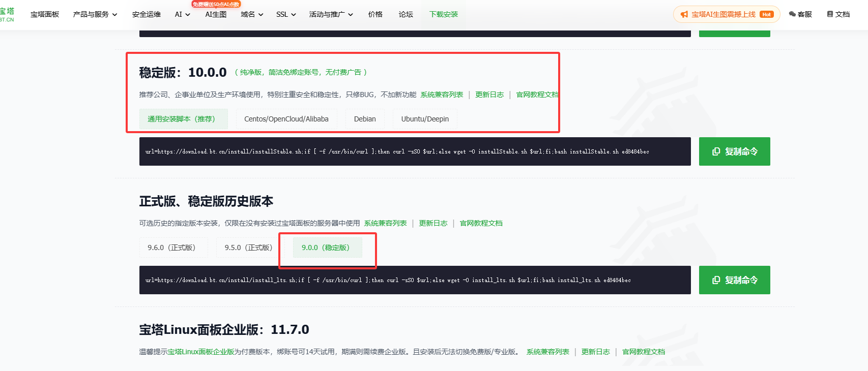Expand the 活动与推广 dropdown menu
868x371 pixels.
coord(331,14)
